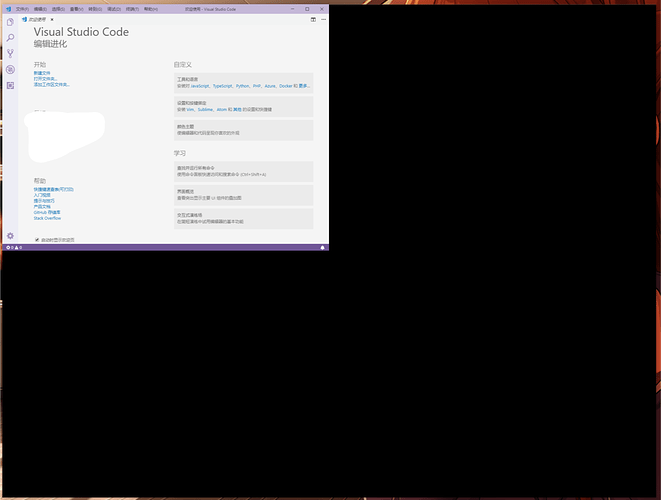Screen dimensions: 661x500
Task: Click the VS Code logo in title bar
Action: pos(8,9)
